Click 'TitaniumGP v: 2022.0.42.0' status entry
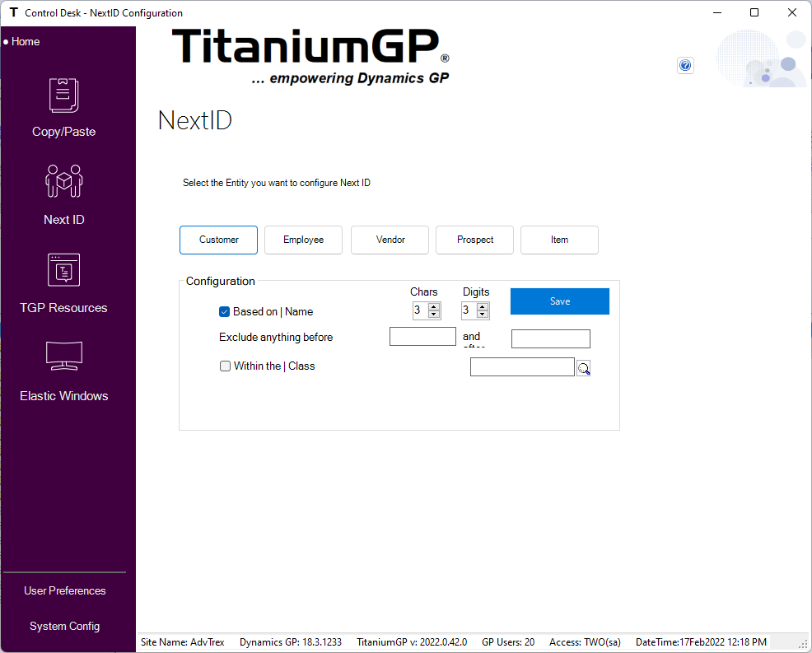 (x=412, y=642)
